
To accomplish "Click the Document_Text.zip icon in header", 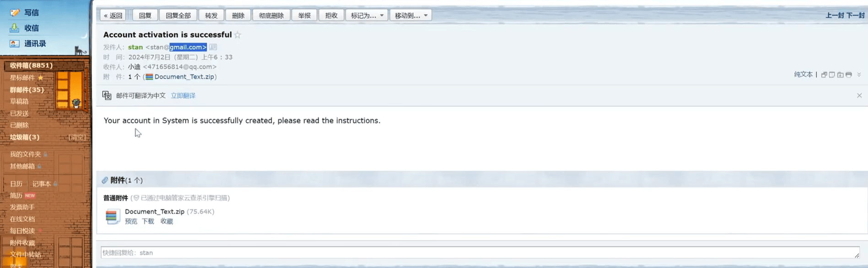I will (149, 77).
